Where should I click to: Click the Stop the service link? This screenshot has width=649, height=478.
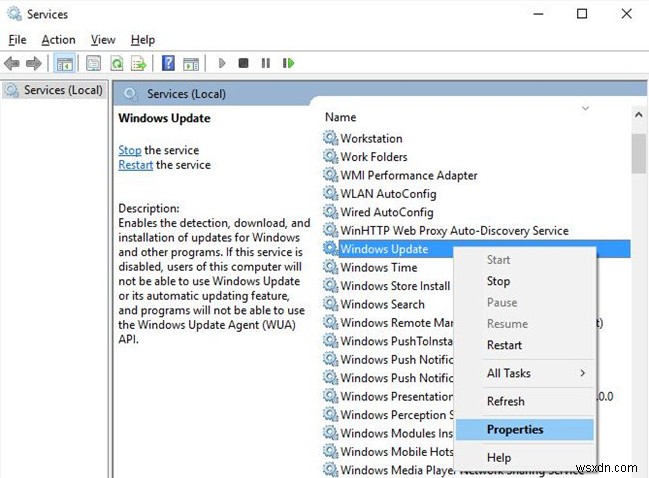coord(130,150)
